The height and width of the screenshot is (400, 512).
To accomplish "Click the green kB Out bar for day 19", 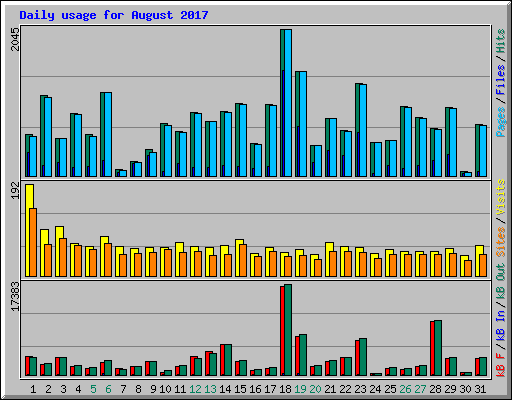I will (303, 355).
